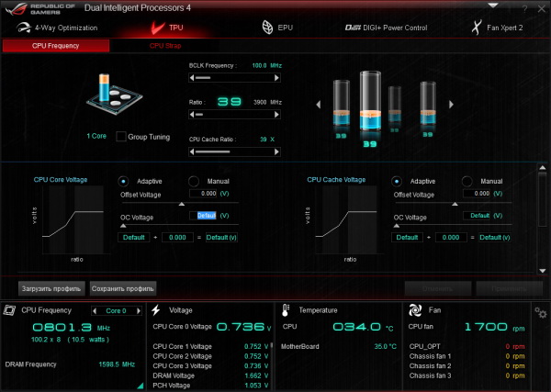Click the left arrow beside core cylinders
The height and width of the screenshot is (392, 551).
(x=319, y=104)
